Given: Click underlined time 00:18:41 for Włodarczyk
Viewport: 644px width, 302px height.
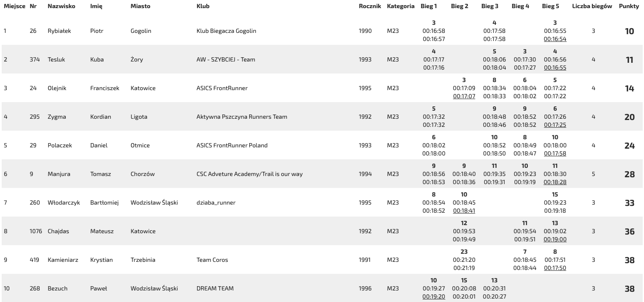Looking at the screenshot, I should pos(464,211).
